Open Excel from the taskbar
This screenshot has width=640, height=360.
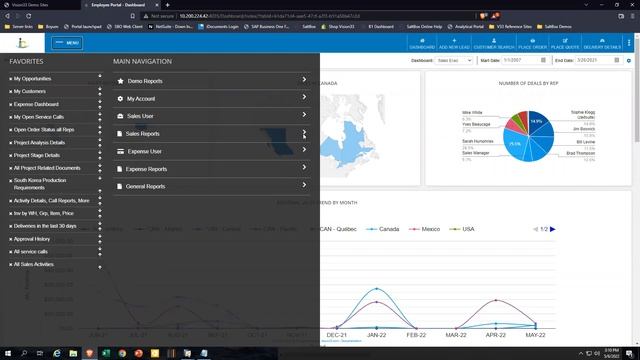[x=106, y=353]
